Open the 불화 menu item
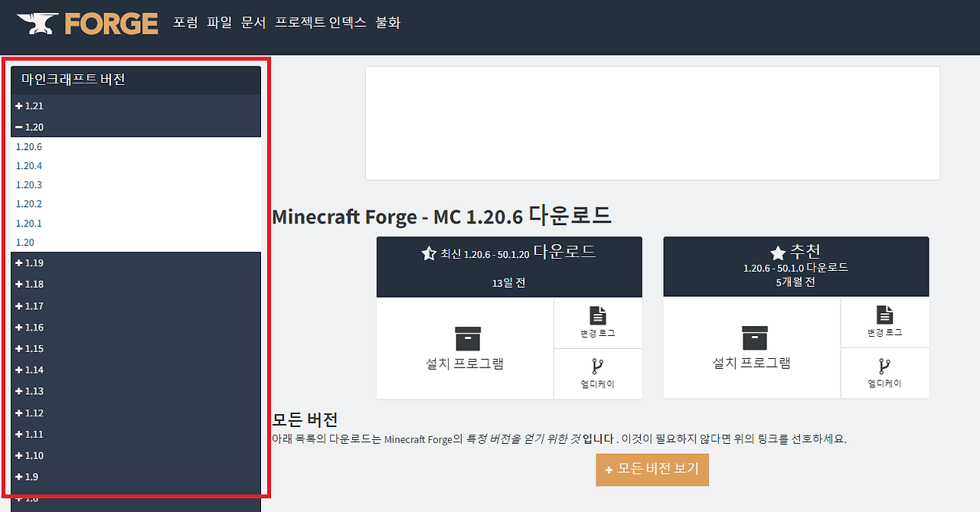Viewport: 980px width, 512px height. pos(388,23)
